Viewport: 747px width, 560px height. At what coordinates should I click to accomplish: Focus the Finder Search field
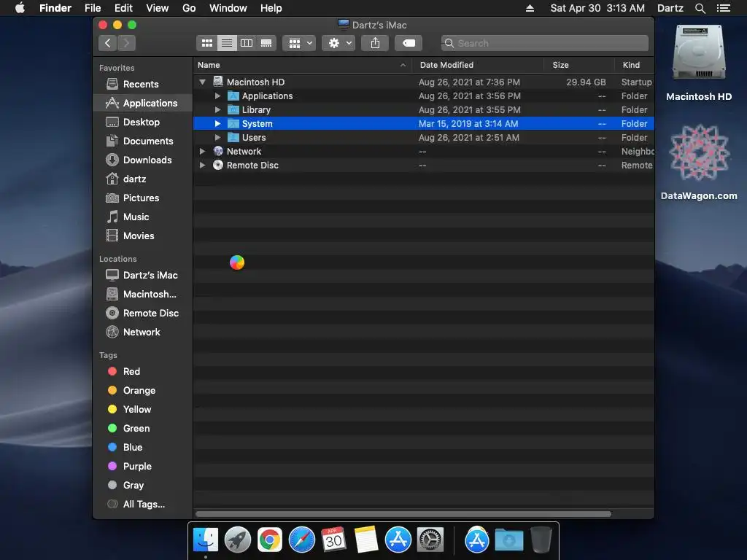[x=544, y=43]
